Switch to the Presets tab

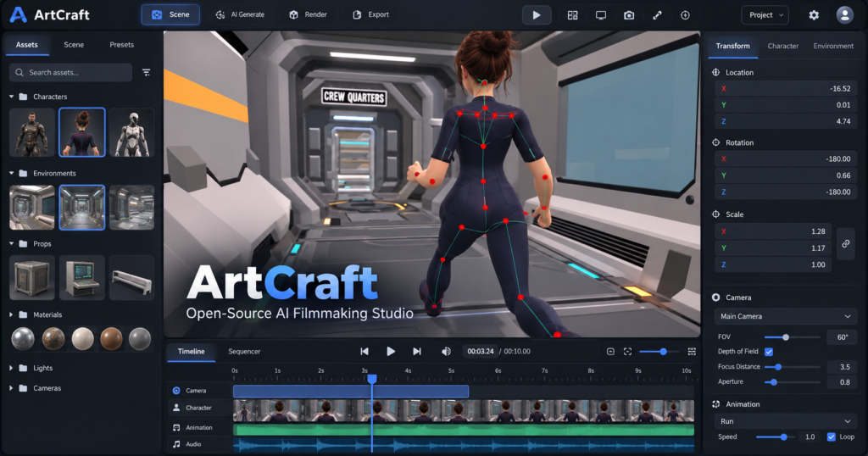[122, 45]
